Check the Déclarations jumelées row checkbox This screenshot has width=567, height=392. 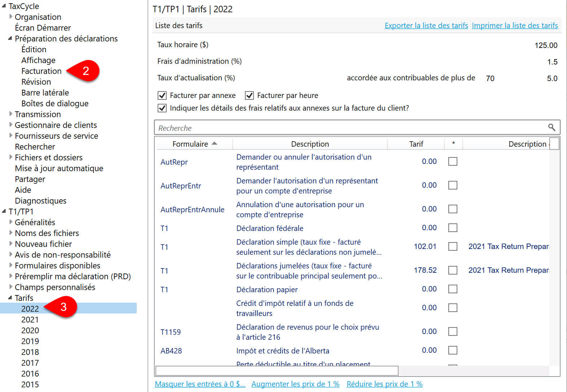[x=453, y=270]
